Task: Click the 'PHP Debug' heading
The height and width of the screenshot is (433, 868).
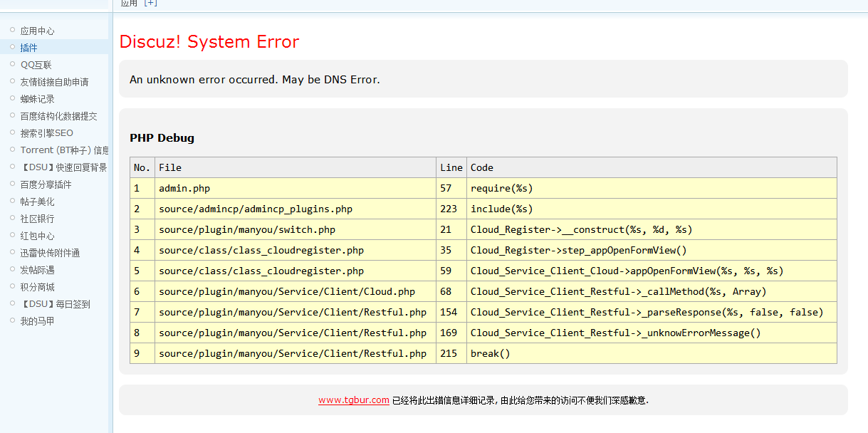Action: [x=162, y=138]
